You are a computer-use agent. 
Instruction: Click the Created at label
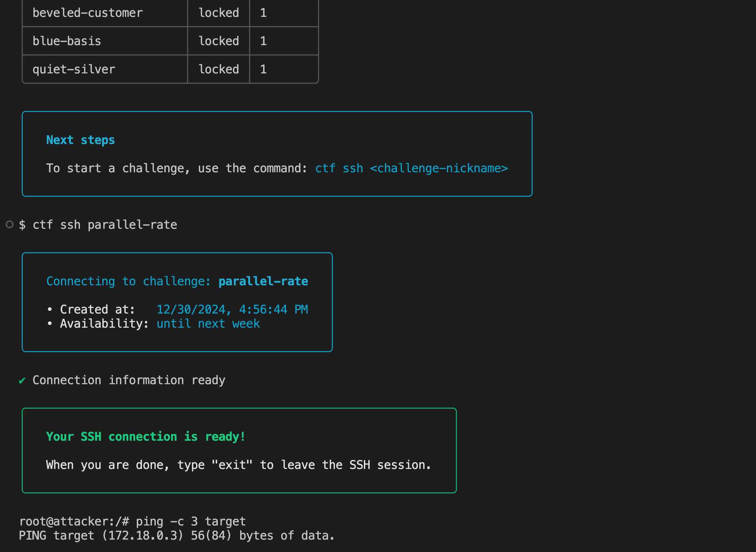pos(97,309)
